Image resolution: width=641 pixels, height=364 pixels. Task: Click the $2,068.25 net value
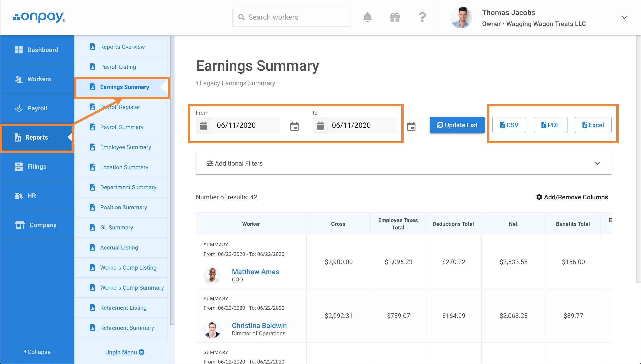point(513,315)
